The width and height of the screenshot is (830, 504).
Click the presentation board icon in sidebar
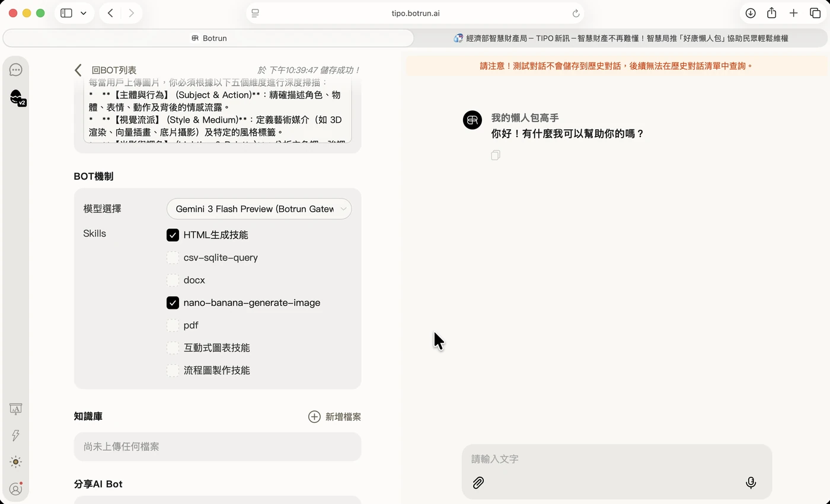click(x=16, y=409)
